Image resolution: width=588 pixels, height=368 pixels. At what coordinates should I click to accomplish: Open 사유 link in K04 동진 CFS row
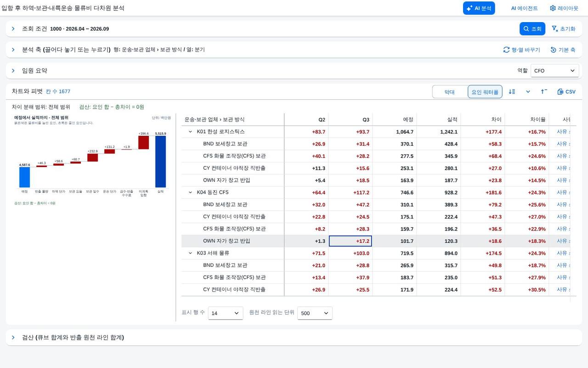pyautogui.click(x=563, y=192)
